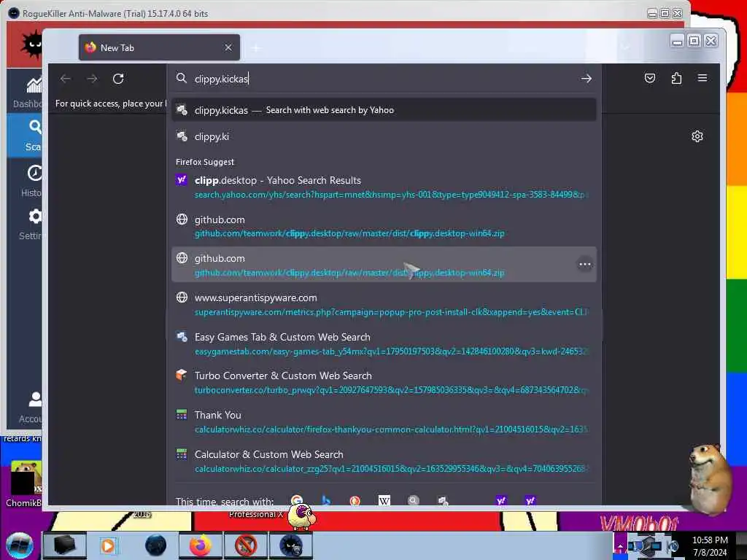747x560 pixels.
Task: Open the www.superantispyware.com suggestion
Action: 384,304
